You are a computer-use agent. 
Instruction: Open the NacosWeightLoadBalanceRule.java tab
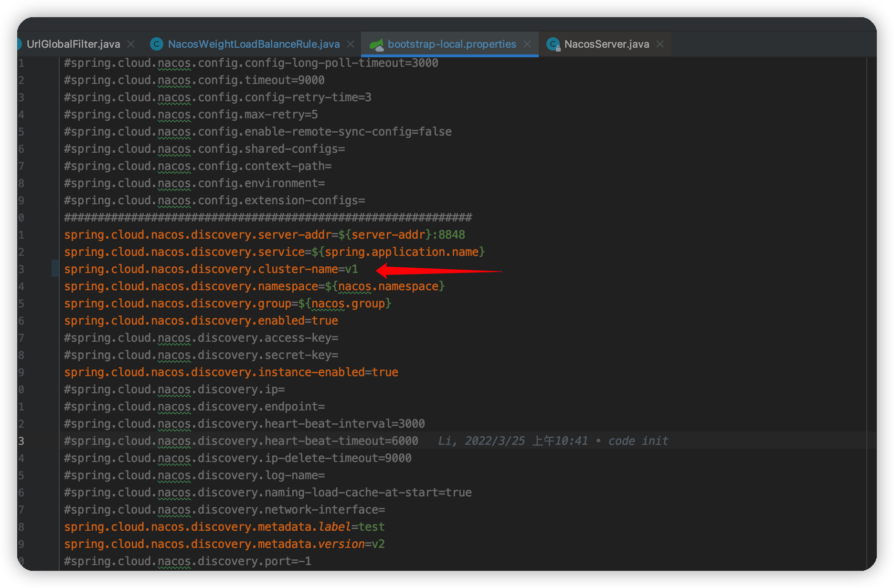click(254, 44)
